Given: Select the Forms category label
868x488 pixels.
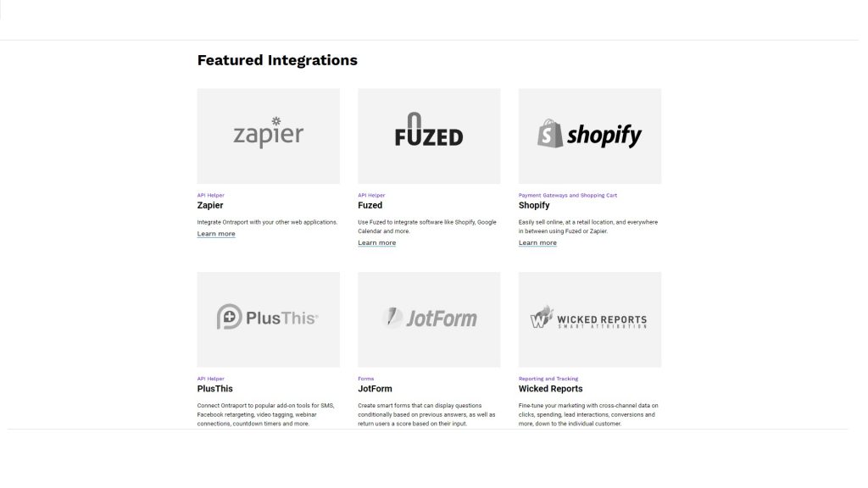Looking at the screenshot, I should 365,379.
